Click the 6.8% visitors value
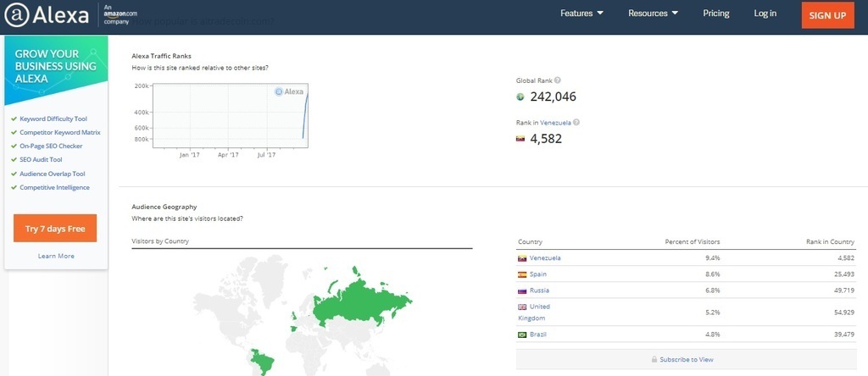This screenshot has width=868, height=376. pyautogui.click(x=714, y=290)
